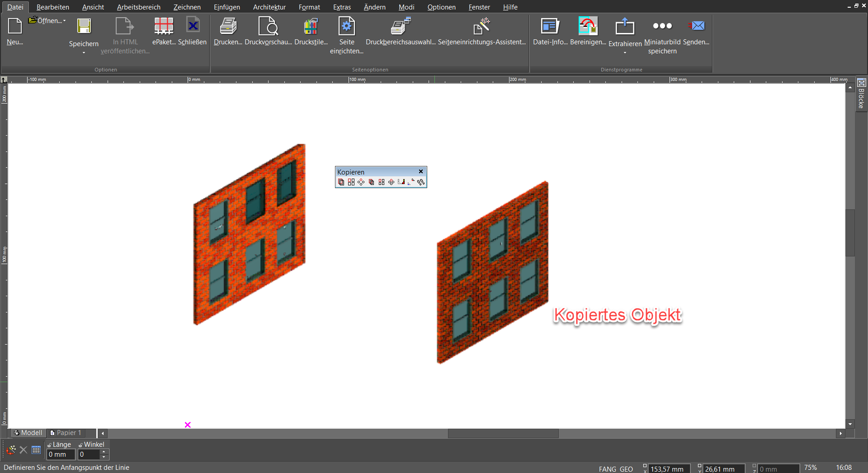Expand the Extrahieren dropdown arrow
The image size is (868, 473).
click(x=625, y=53)
